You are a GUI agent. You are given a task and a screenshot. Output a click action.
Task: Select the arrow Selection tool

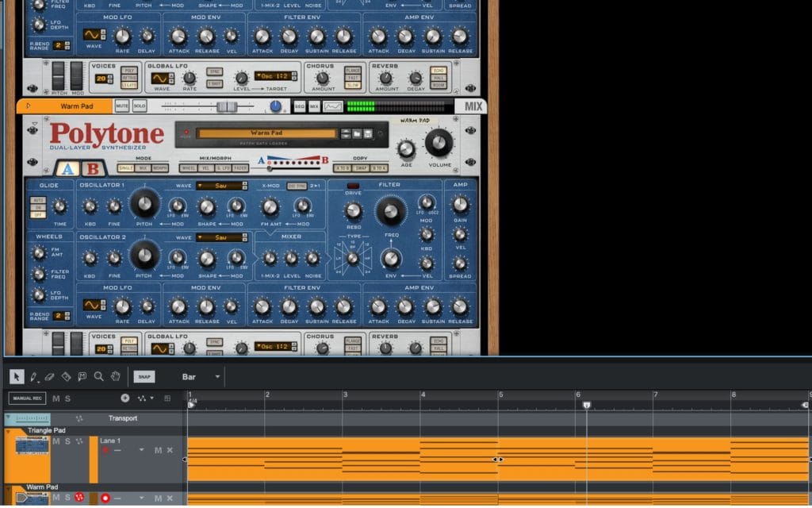pyautogui.click(x=17, y=376)
